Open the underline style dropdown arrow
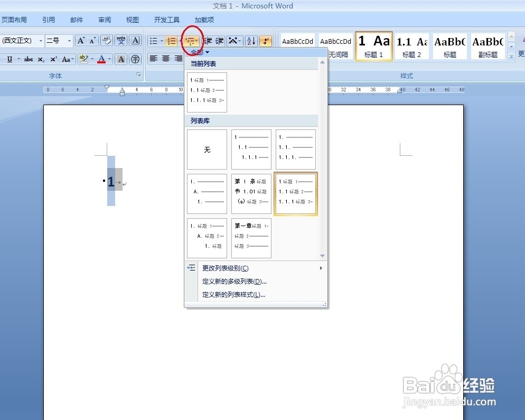Viewport: 525px width, 420px height. (19, 59)
